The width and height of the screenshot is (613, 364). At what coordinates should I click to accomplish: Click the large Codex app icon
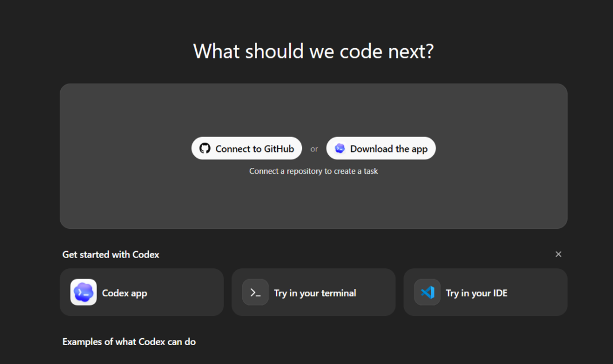click(x=83, y=292)
